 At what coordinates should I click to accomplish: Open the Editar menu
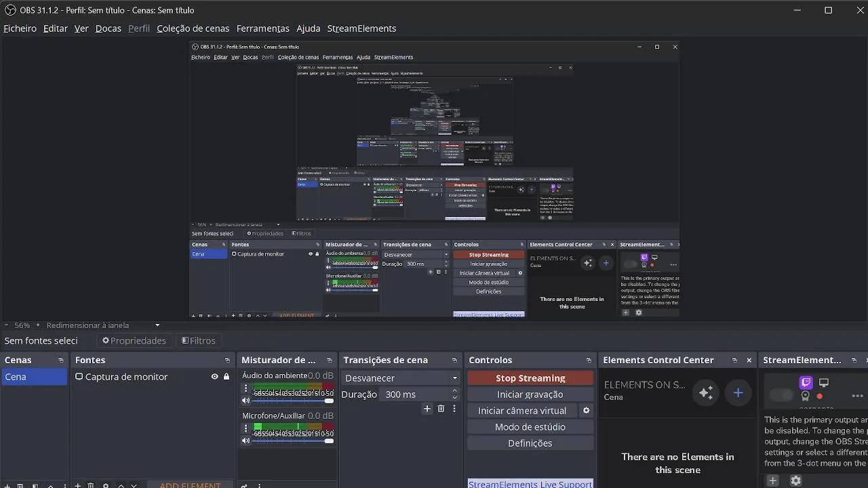point(56,28)
